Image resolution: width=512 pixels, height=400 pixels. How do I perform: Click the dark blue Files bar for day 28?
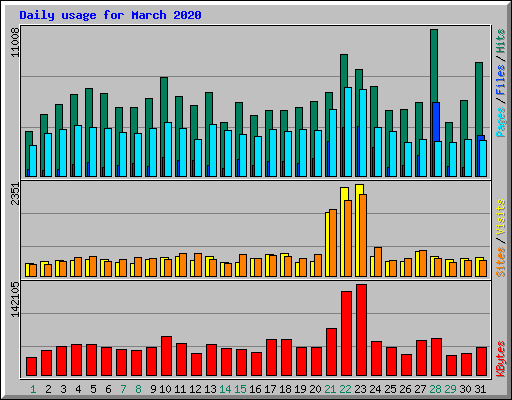click(436, 122)
